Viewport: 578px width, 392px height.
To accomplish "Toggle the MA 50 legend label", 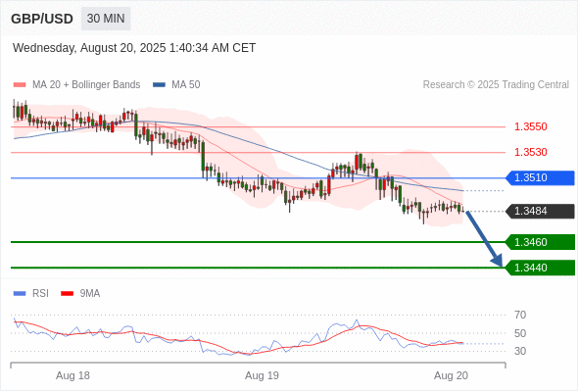I will coord(186,85).
